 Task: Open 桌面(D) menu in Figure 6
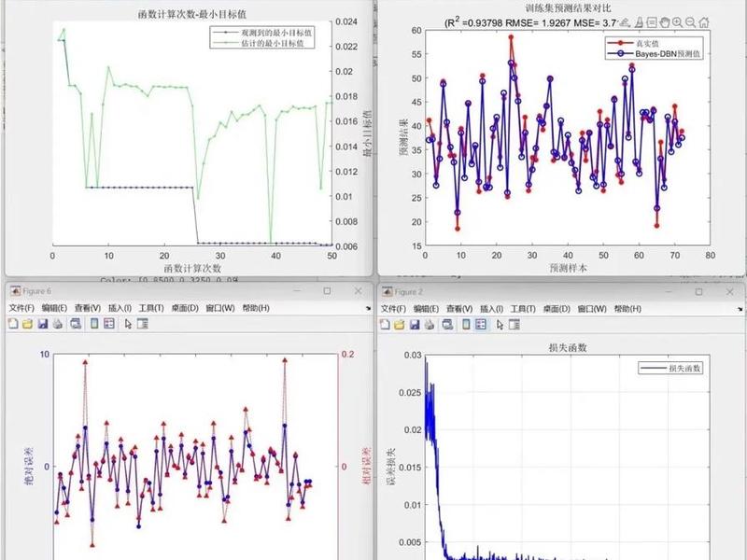click(x=184, y=308)
